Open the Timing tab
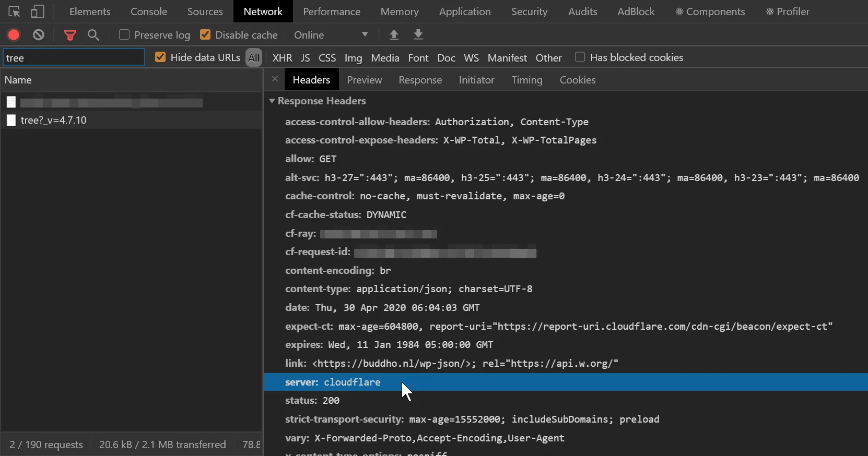The image size is (868, 456). pyautogui.click(x=526, y=80)
